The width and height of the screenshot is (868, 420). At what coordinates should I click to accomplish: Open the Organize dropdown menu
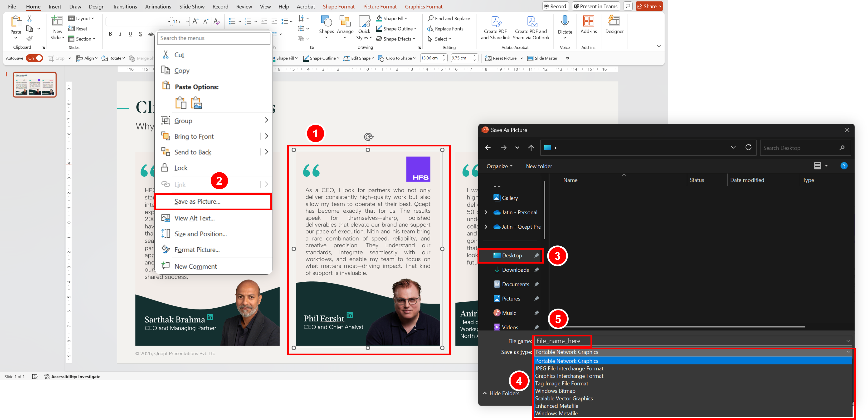pyautogui.click(x=499, y=166)
